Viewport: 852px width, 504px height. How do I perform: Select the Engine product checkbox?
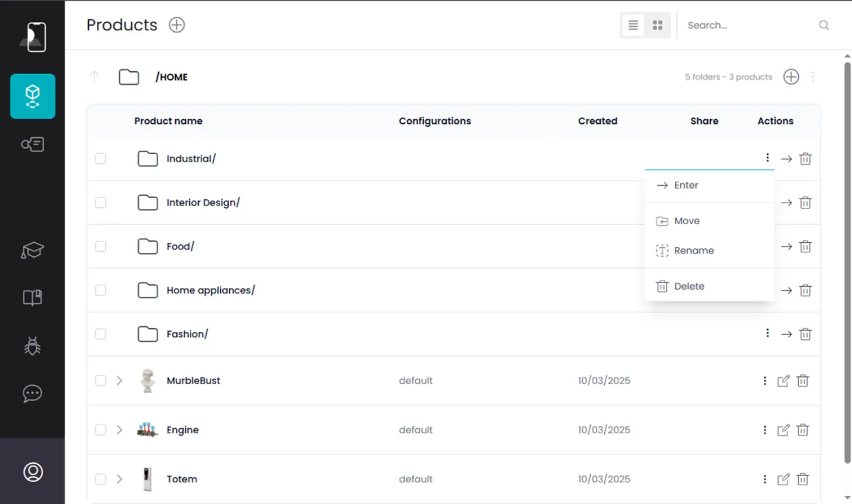pos(101,430)
